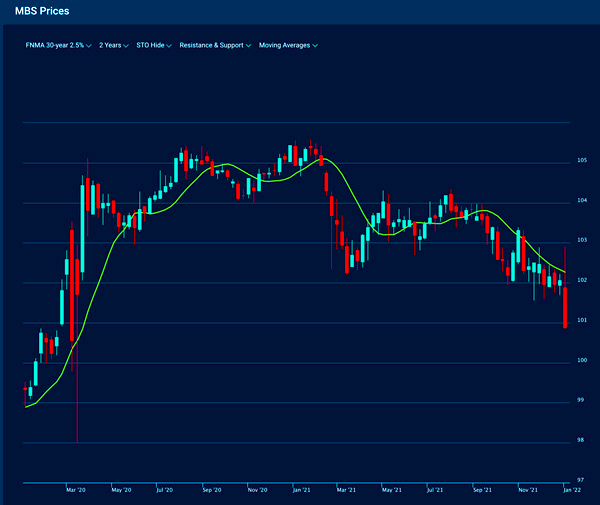Viewport: 600px width, 505px height.
Task: Expand the Resistance & Support menu
Action: tap(214, 46)
